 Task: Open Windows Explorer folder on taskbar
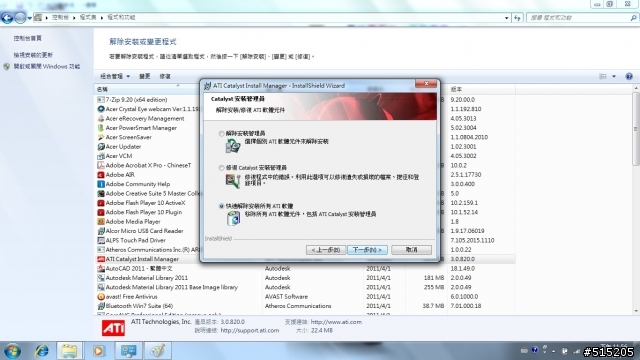click(69, 351)
